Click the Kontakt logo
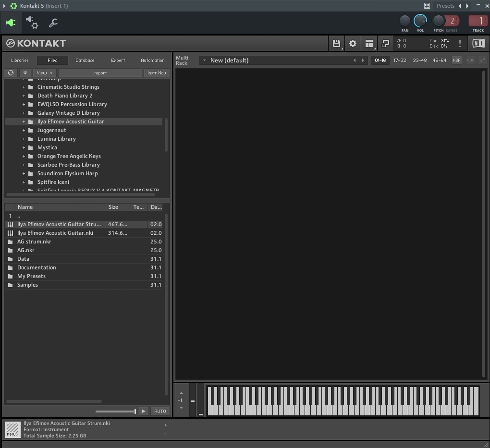 [x=36, y=43]
